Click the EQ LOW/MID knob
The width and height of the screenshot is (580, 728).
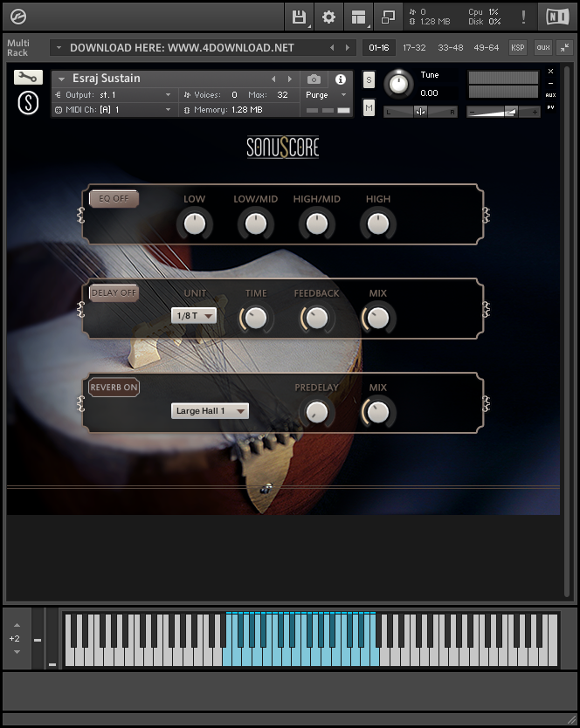pos(256,223)
